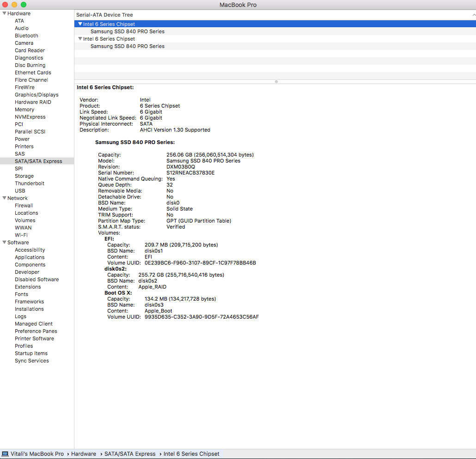Select SPI in the sidebar
The image size is (476, 459).
pos(18,169)
